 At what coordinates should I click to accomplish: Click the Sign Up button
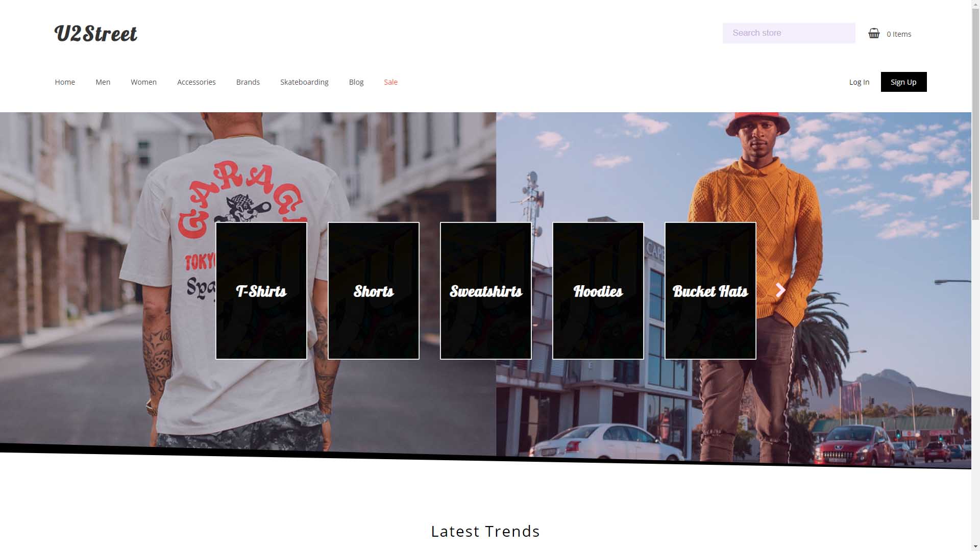coord(903,82)
